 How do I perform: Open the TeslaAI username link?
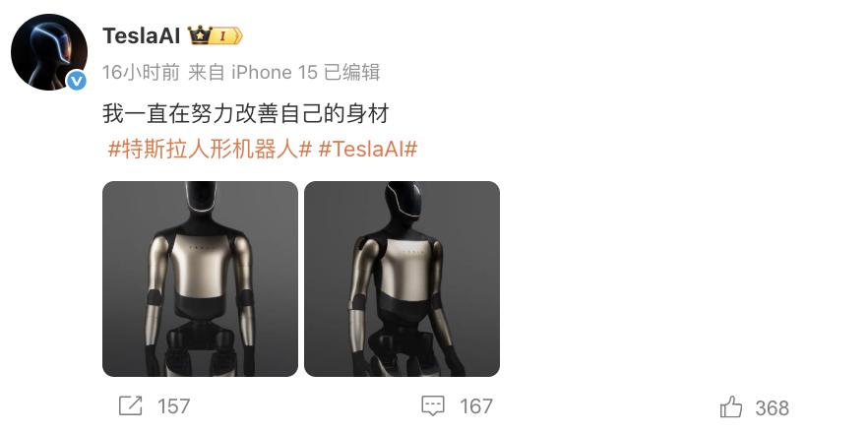[x=141, y=36]
